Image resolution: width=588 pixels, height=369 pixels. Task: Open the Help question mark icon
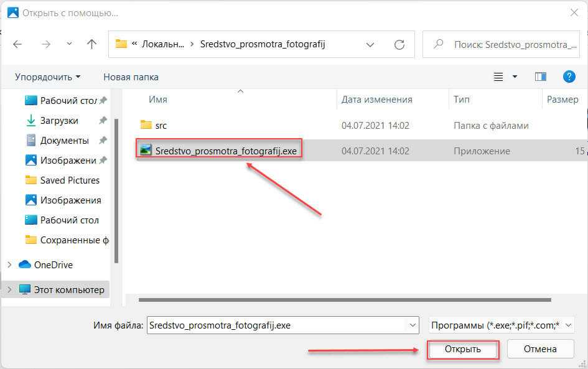coord(569,77)
